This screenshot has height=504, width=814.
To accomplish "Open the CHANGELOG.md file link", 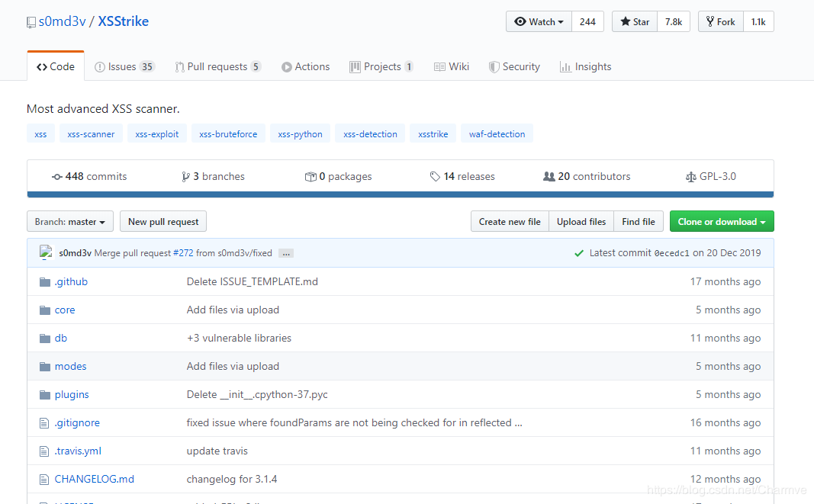I will click(94, 479).
